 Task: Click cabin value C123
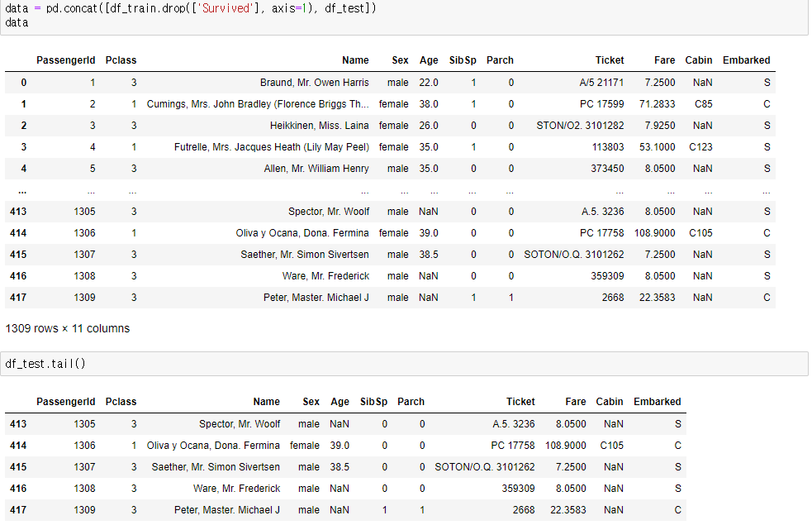tap(700, 147)
